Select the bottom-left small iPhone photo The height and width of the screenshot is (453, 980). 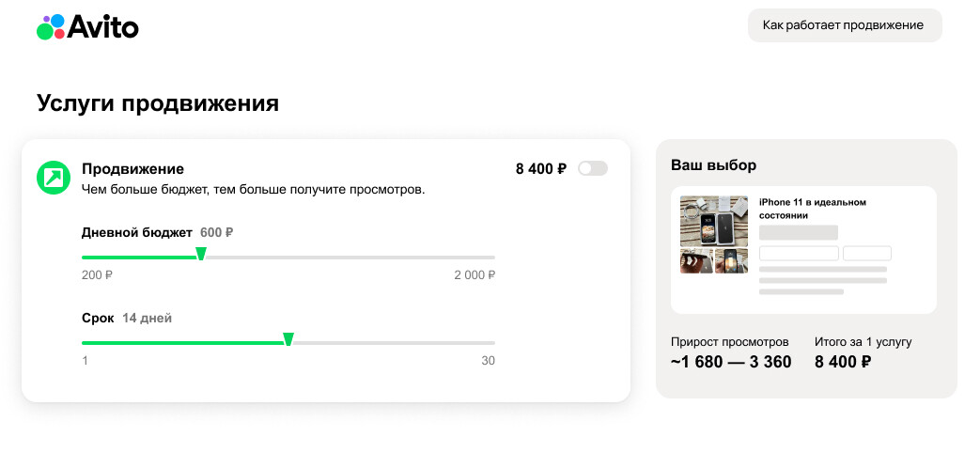point(696,261)
